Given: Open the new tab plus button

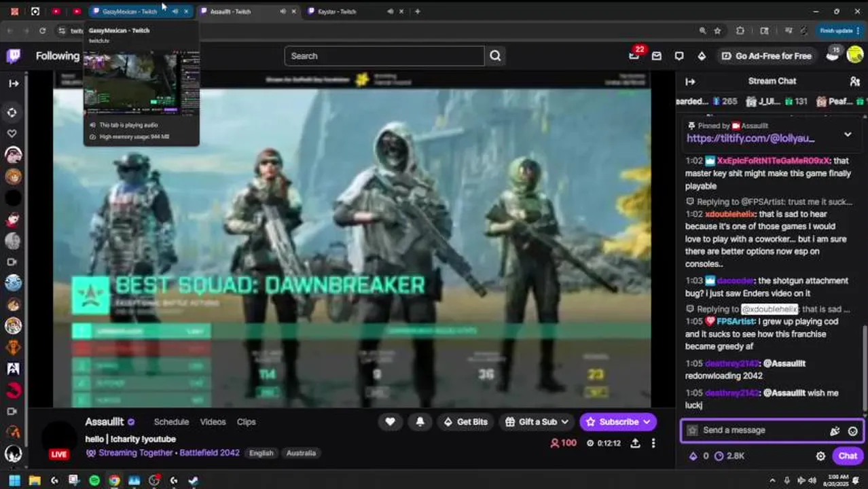Looking at the screenshot, I should tap(417, 12).
